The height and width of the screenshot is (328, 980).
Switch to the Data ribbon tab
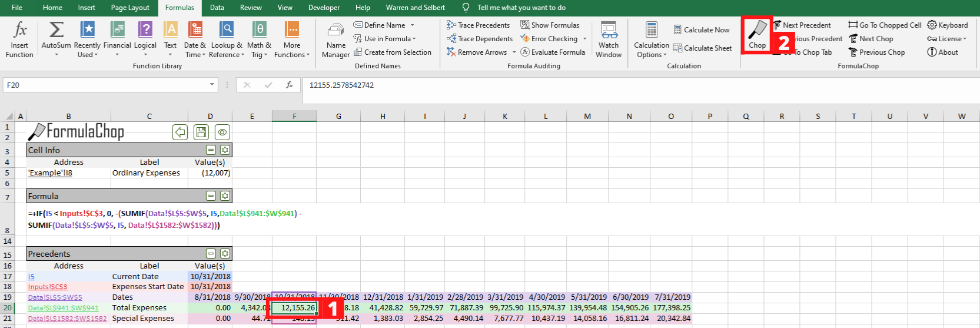point(217,8)
